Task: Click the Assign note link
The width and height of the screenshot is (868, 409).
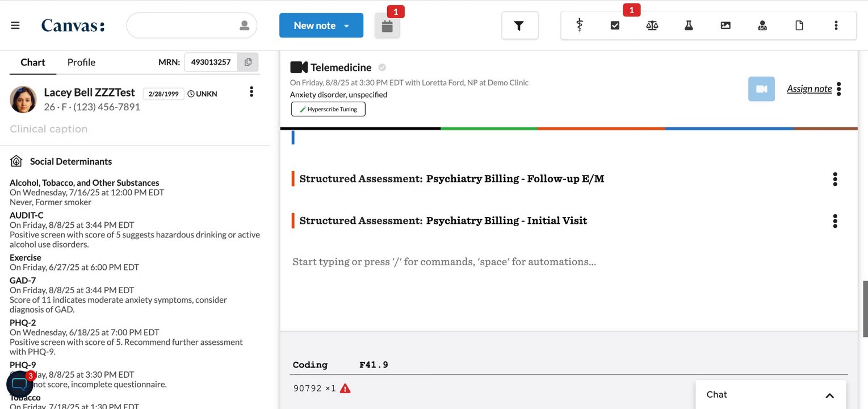Action: (x=809, y=89)
